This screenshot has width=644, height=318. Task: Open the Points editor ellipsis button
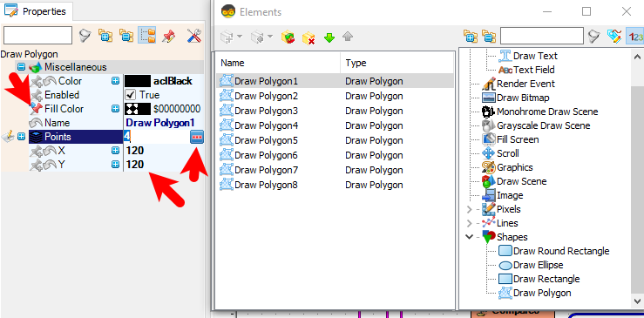[x=197, y=138]
